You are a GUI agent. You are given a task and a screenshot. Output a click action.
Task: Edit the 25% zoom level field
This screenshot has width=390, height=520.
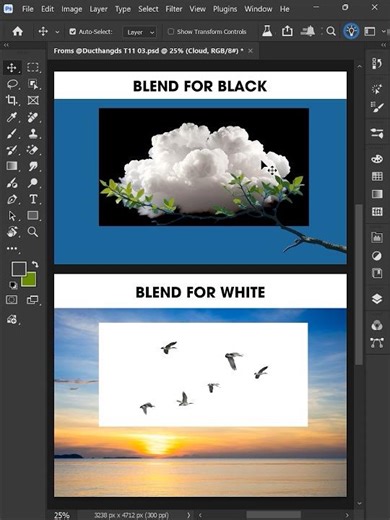click(62, 515)
